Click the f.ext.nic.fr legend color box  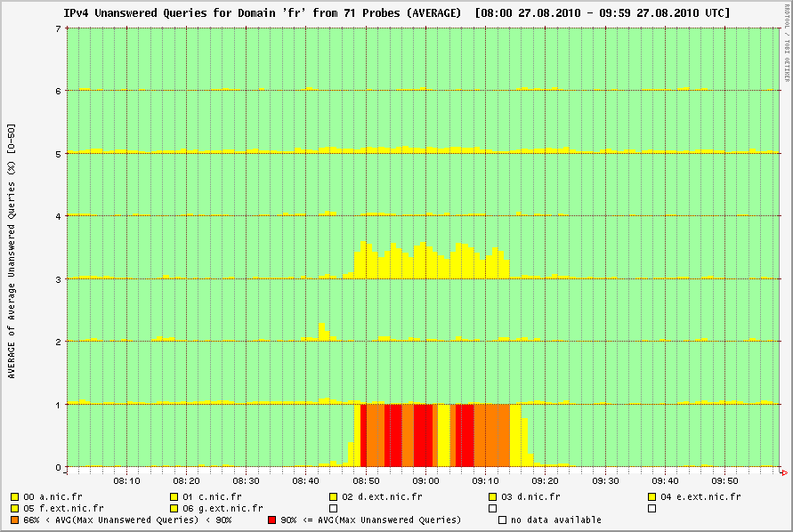[15, 508]
